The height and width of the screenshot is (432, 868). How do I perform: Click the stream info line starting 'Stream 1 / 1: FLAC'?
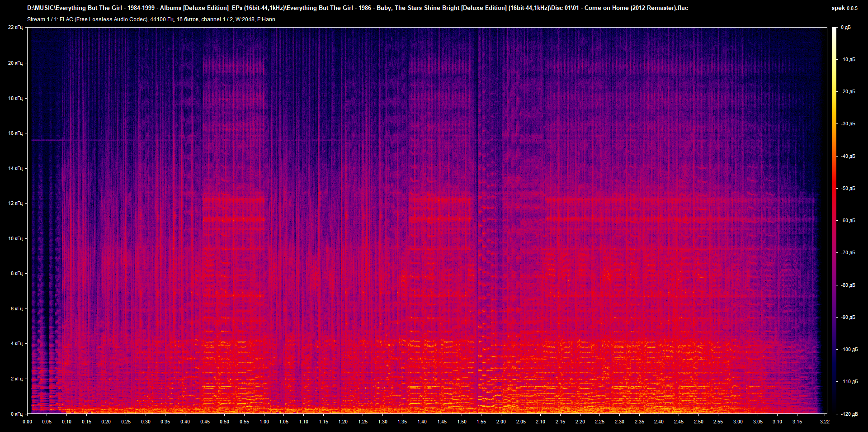pyautogui.click(x=151, y=19)
